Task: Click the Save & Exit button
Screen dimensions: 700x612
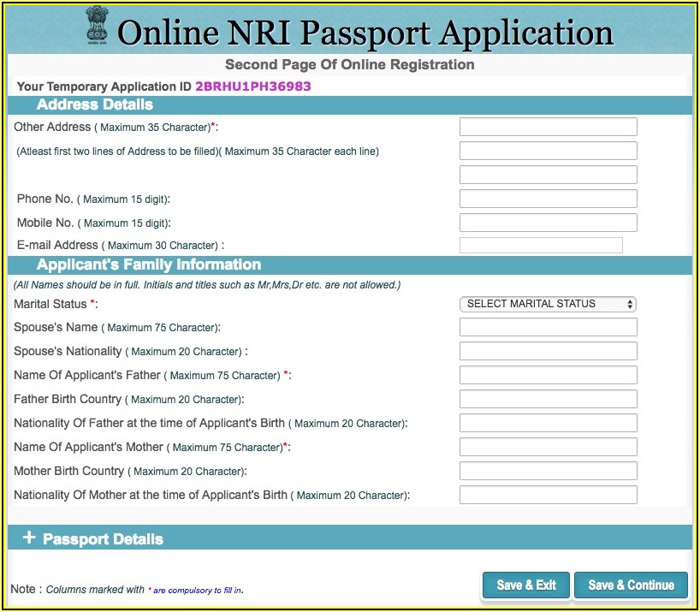Action: coord(526,585)
